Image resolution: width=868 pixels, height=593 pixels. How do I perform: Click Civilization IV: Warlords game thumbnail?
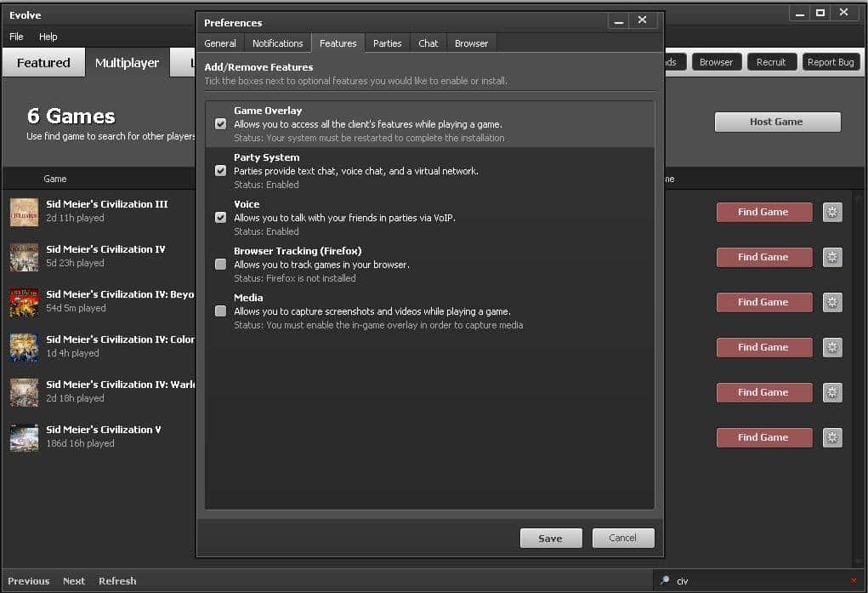pos(24,392)
